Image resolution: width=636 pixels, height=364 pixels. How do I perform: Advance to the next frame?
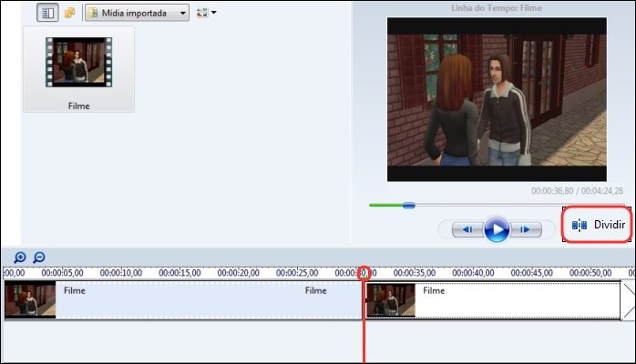[x=525, y=229]
